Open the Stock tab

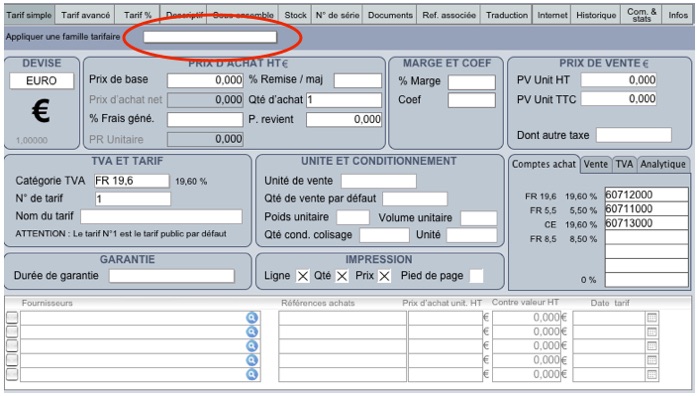pyautogui.click(x=296, y=15)
